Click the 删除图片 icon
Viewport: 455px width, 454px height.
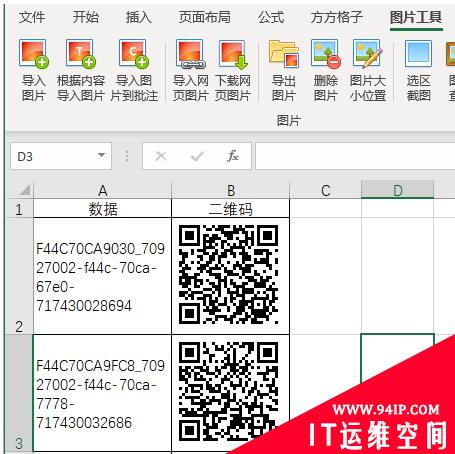pyautogui.click(x=325, y=53)
